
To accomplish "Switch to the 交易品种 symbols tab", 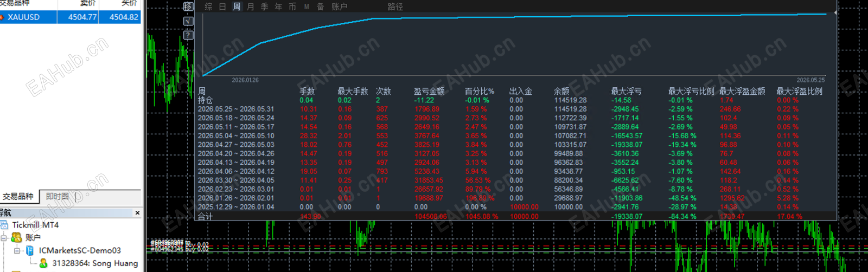I will 18,196.
